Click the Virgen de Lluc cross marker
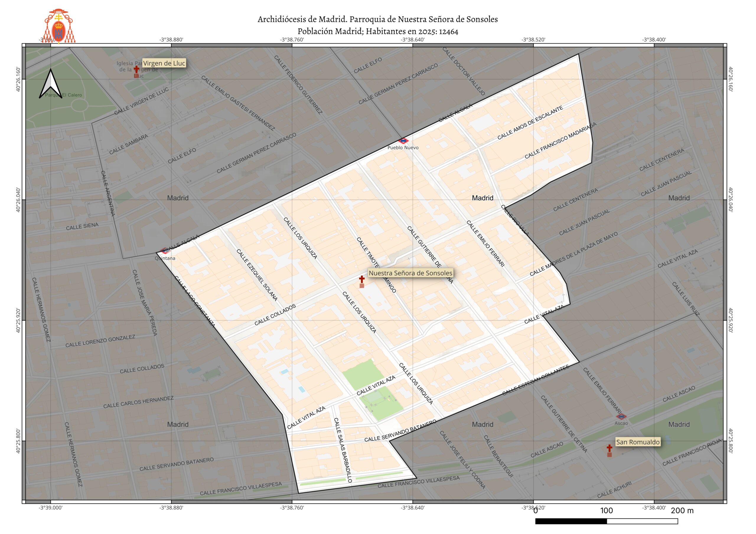Image resolution: width=756 pixels, height=534 pixels. (136, 69)
